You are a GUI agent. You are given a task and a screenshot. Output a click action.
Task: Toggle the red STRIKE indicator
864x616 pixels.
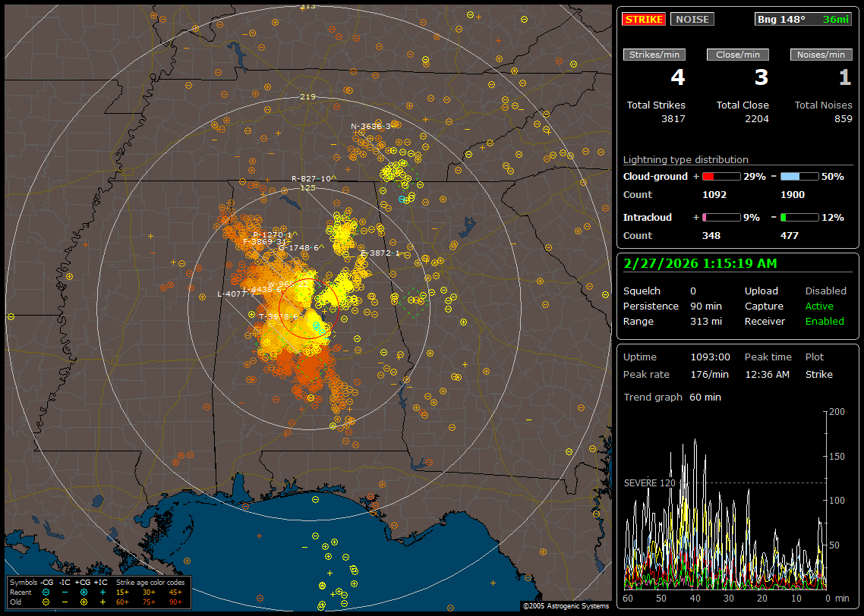pyautogui.click(x=644, y=20)
